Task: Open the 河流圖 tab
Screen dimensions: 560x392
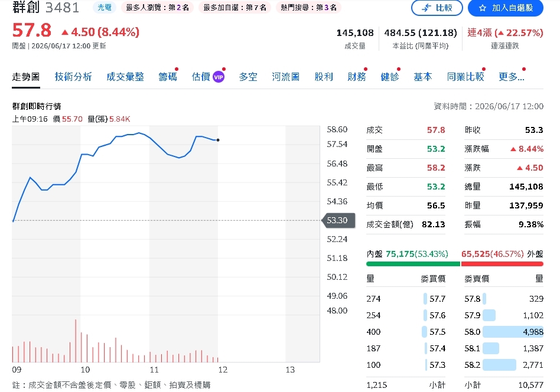Action: (x=285, y=77)
